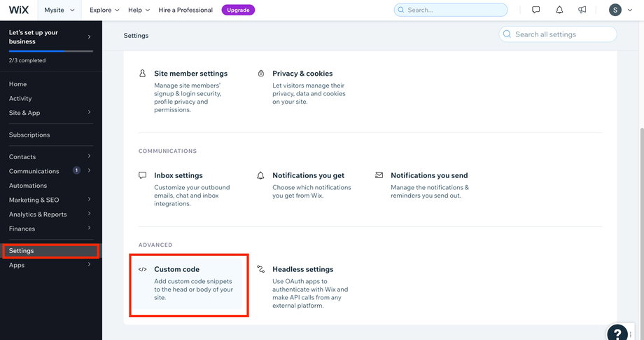This screenshot has height=340, width=644.
Task: Click the Wix logo
Action: click(x=18, y=10)
